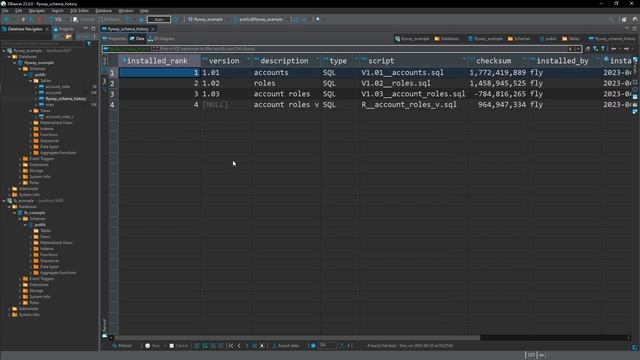
Task: Select cell containing V1.02__roles.sql
Action: pyautogui.click(x=413, y=83)
